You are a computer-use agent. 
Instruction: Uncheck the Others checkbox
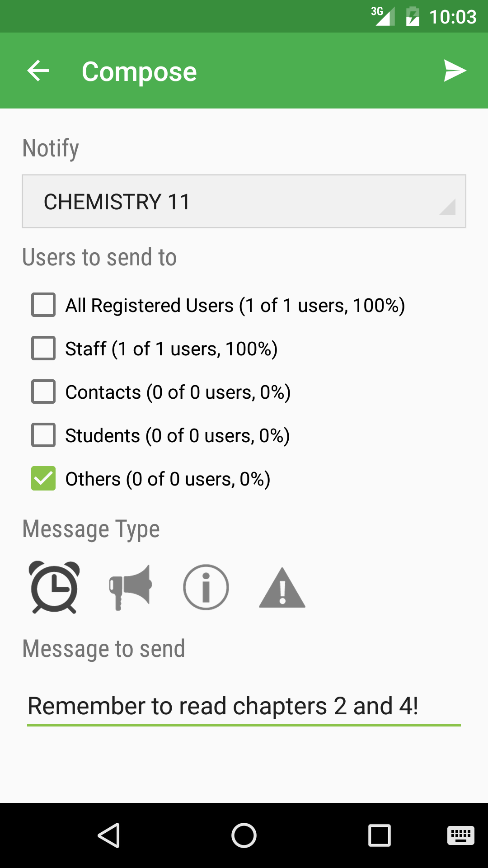point(43,478)
